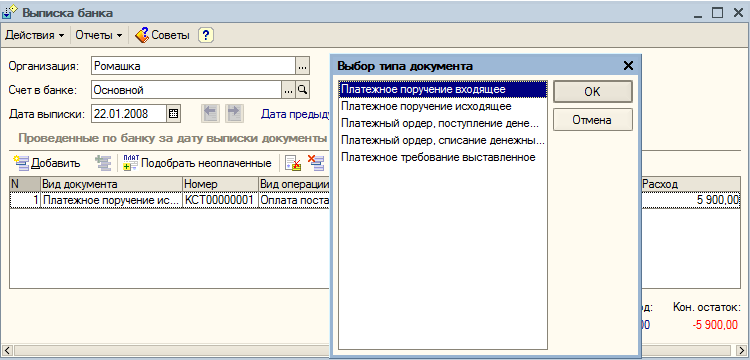Viewport: 750px width, 360px height.
Task: Click Подобрать неоплаченные button
Action: coord(198,163)
